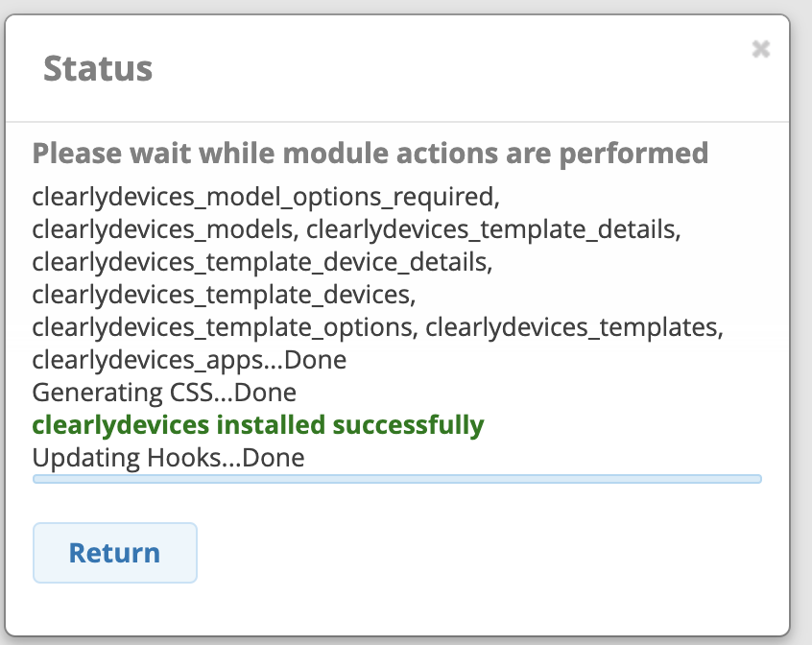The width and height of the screenshot is (812, 645).
Task: Click the Return button
Action: click(x=115, y=553)
